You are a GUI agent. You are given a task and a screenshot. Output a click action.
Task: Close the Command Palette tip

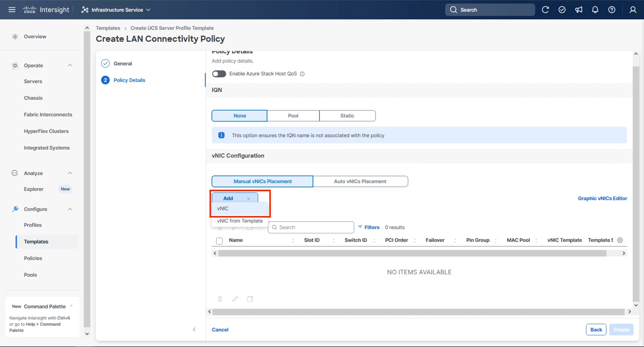71,306
